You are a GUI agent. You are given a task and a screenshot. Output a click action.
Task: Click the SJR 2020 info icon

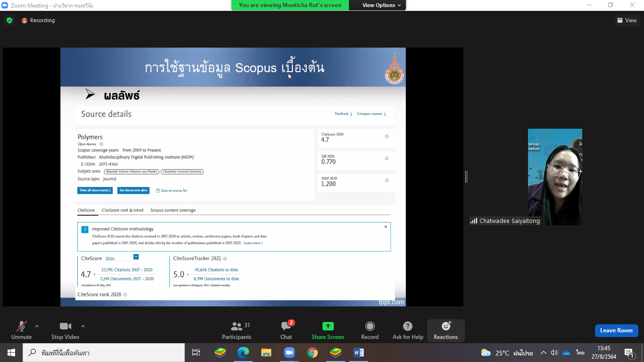(387, 158)
